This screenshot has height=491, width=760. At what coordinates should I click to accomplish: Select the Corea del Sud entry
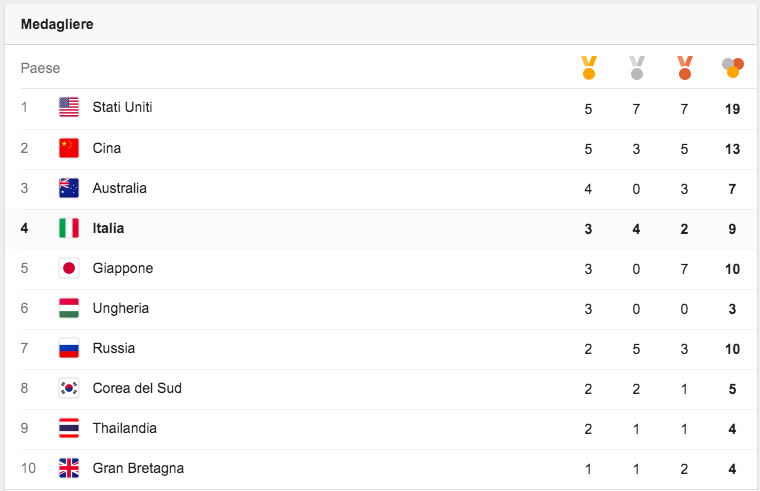(137, 388)
